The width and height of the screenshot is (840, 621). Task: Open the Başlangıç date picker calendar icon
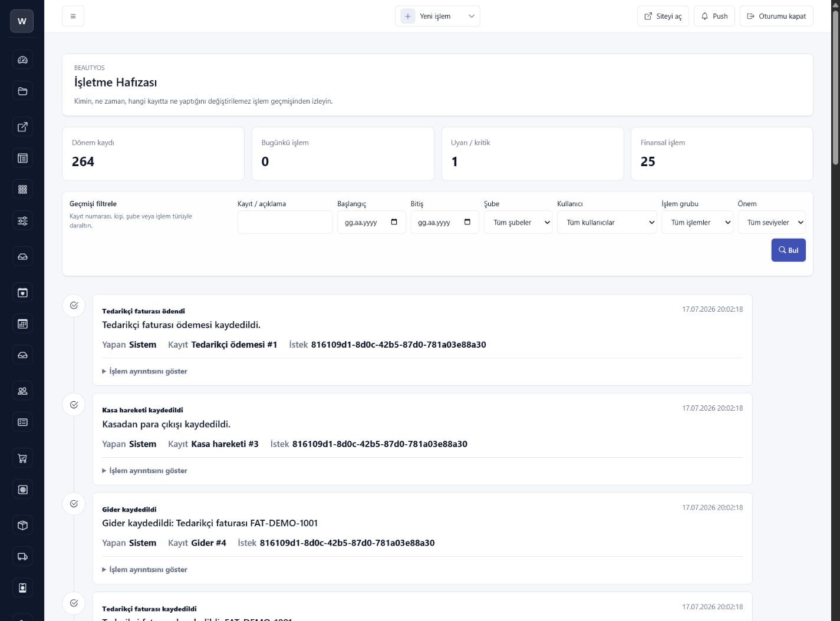394,222
